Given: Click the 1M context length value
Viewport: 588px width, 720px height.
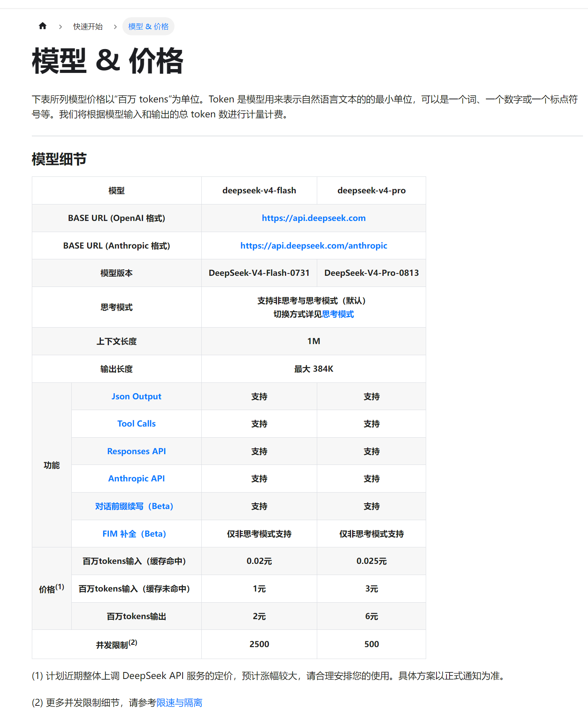Looking at the screenshot, I should 314,341.
